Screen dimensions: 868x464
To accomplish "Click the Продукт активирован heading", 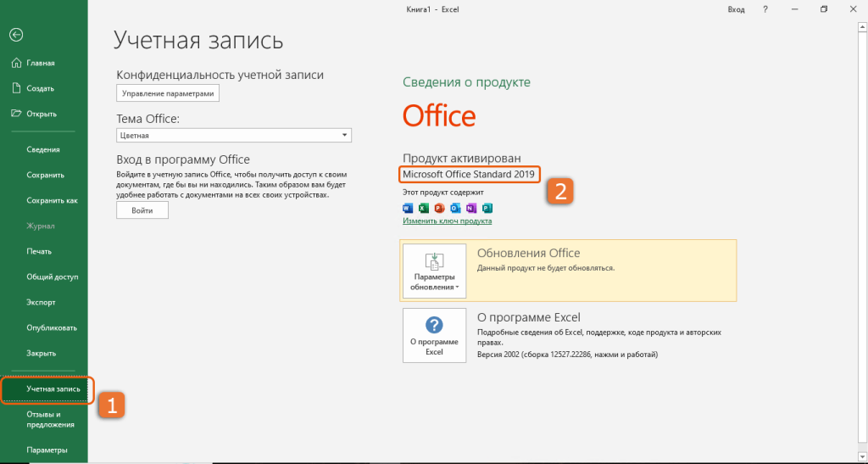I will (462, 159).
